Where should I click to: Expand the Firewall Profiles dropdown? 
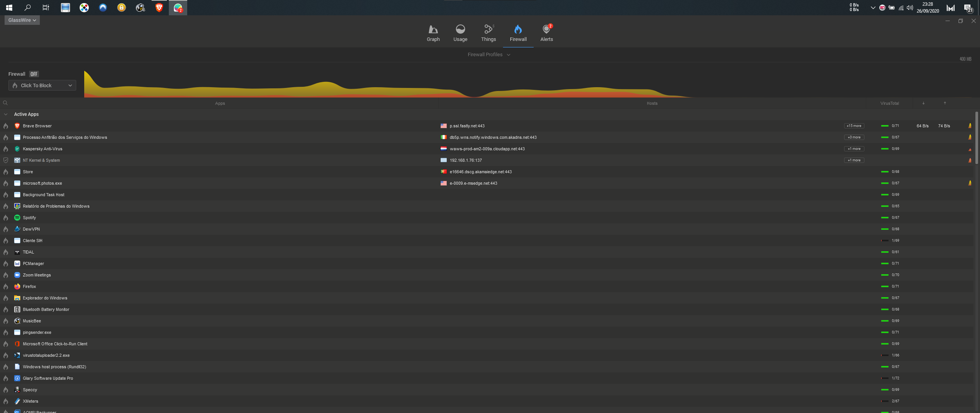tap(489, 55)
